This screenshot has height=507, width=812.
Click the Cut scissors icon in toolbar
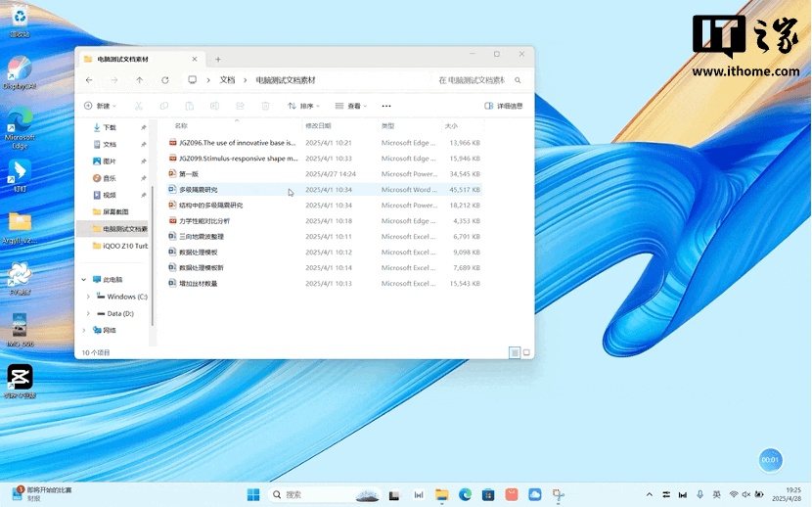[138, 106]
